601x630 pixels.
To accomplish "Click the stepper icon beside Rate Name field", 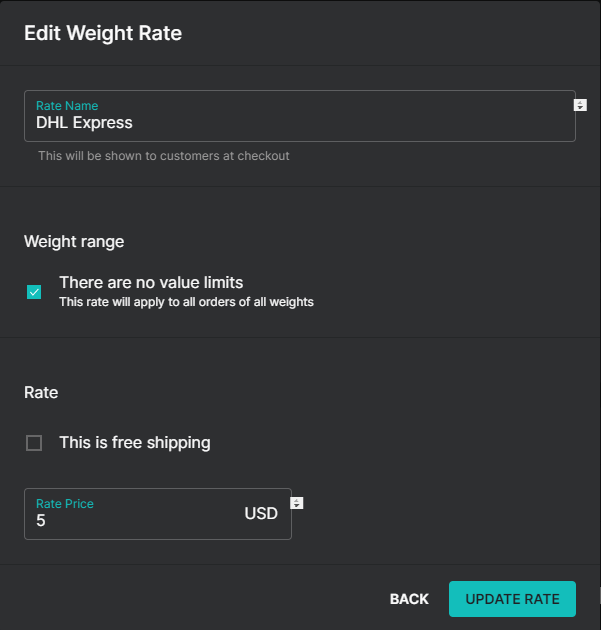I will point(580,105).
